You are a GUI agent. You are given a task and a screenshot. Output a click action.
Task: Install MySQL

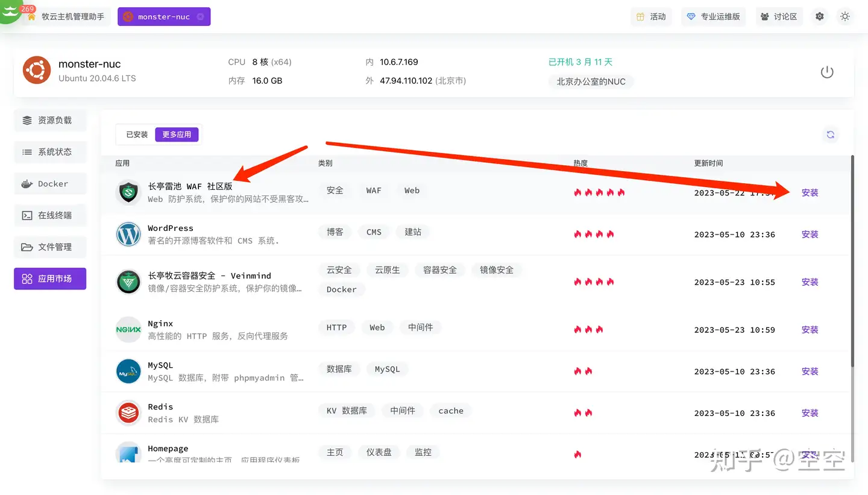(x=810, y=371)
